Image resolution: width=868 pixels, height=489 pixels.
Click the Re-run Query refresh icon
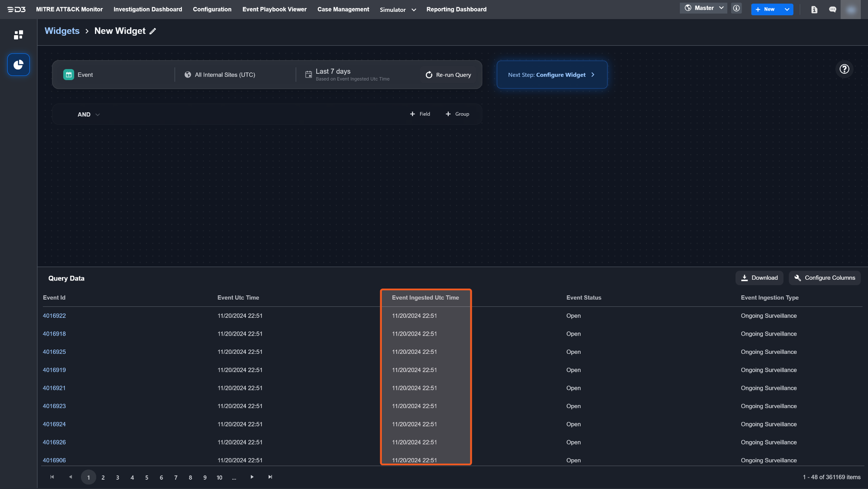pos(429,75)
